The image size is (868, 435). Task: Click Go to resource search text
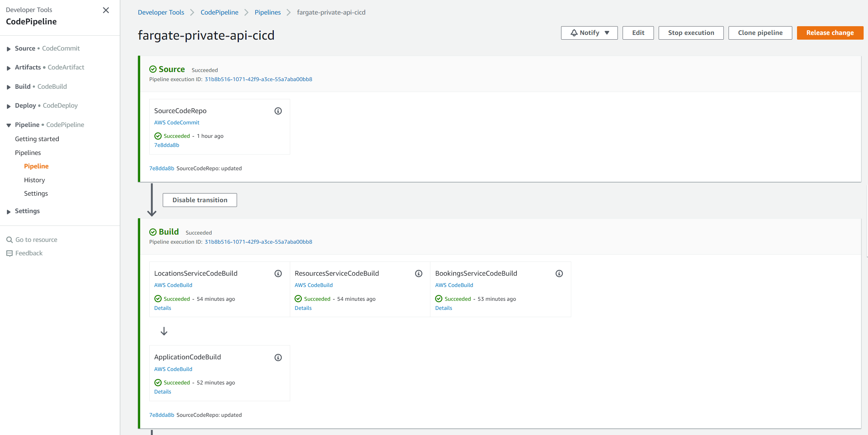[x=36, y=240]
